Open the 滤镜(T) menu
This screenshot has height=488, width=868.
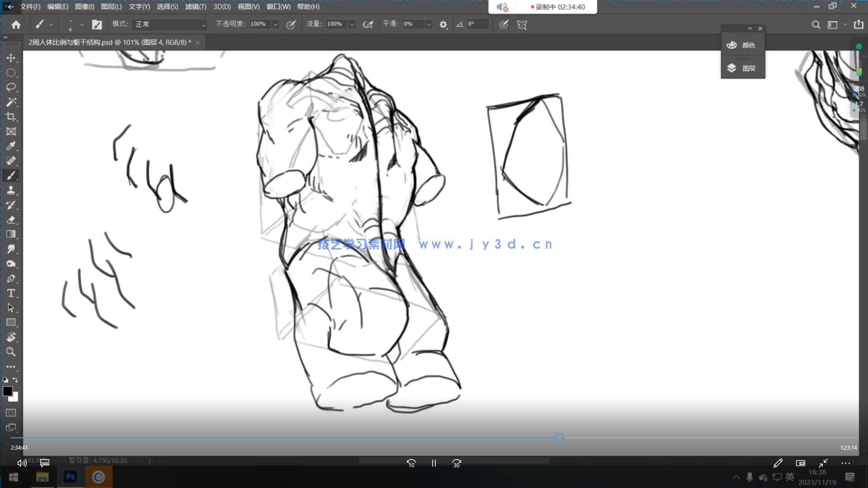(195, 7)
